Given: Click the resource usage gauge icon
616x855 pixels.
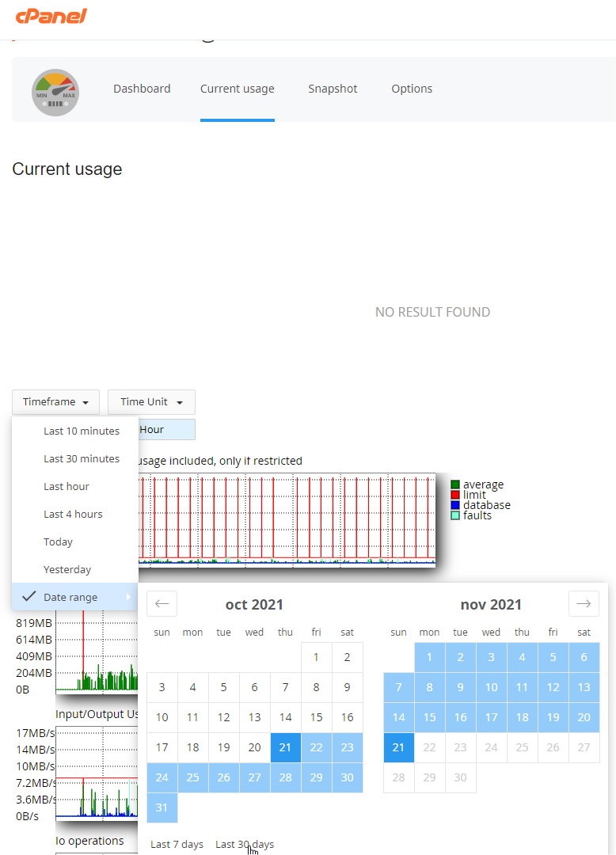Looking at the screenshot, I should click(x=55, y=93).
